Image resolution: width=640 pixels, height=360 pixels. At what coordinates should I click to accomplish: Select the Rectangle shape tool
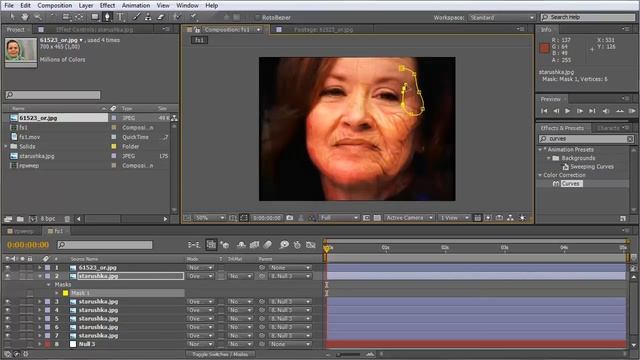(95, 17)
